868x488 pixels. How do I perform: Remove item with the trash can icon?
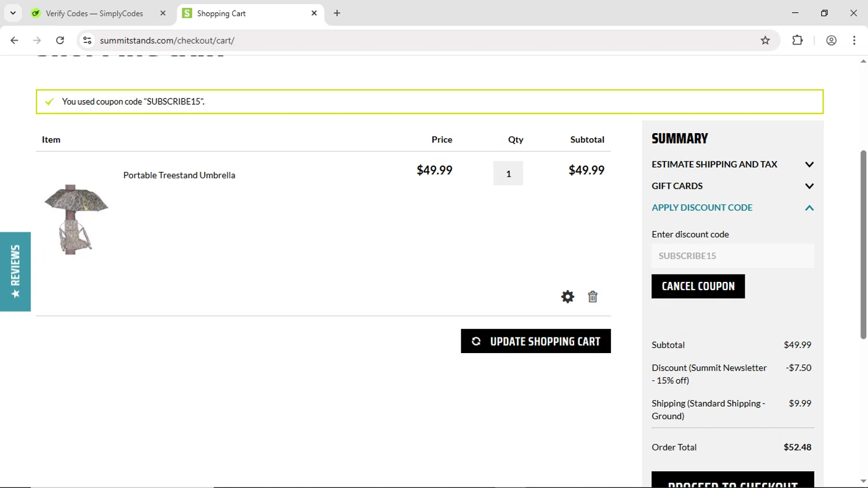(x=593, y=297)
